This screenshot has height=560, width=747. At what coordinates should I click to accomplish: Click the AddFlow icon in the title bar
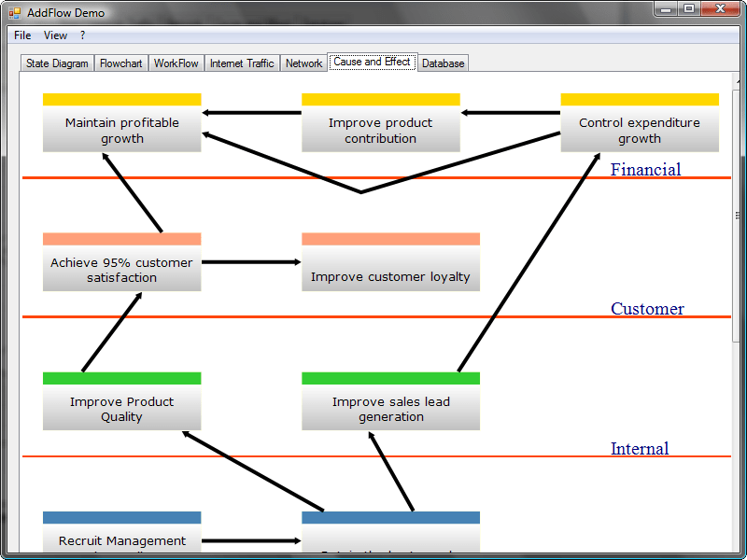click(13, 12)
